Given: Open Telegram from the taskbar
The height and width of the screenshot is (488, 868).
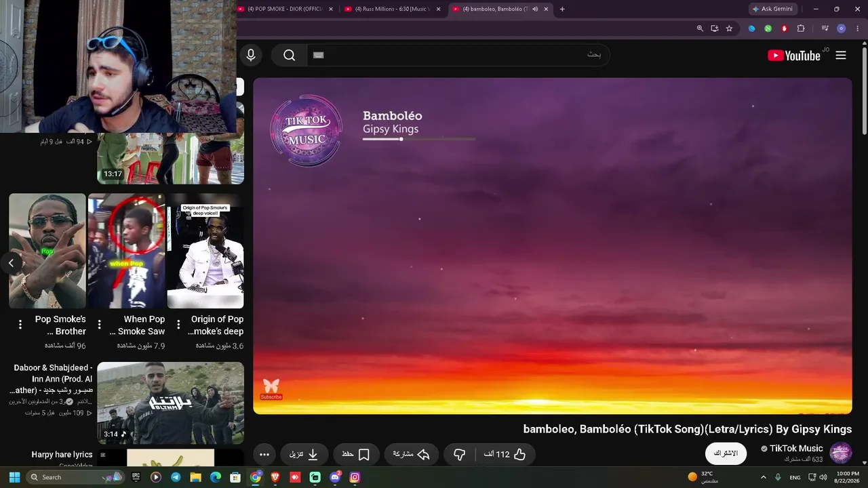Looking at the screenshot, I should click(176, 477).
